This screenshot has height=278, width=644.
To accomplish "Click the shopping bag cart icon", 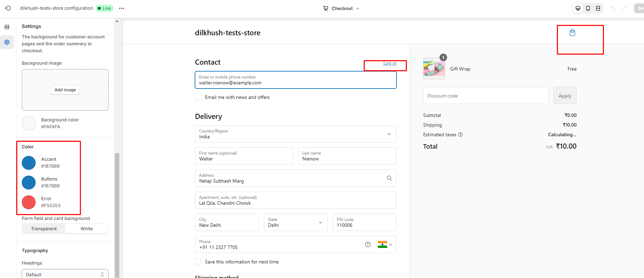I will [572, 33].
